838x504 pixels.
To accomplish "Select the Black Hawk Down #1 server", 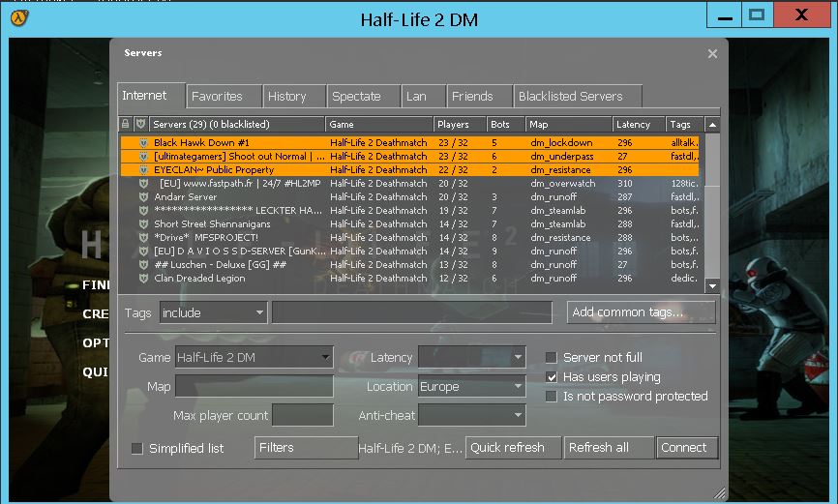I will tap(409, 143).
